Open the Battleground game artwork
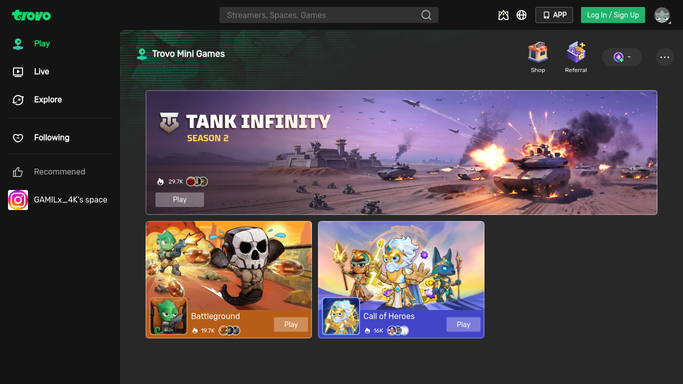 point(229,266)
